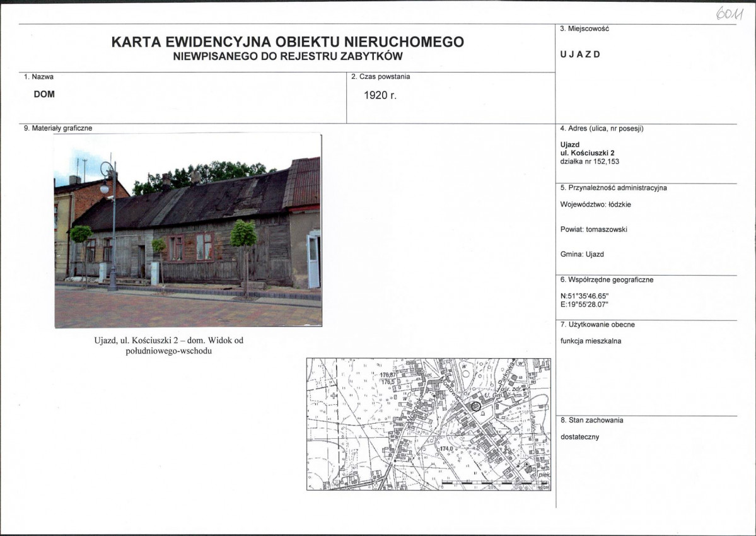Click the '9. Materiały graficzne' label
The width and height of the screenshot is (756, 536).
pos(58,128)
